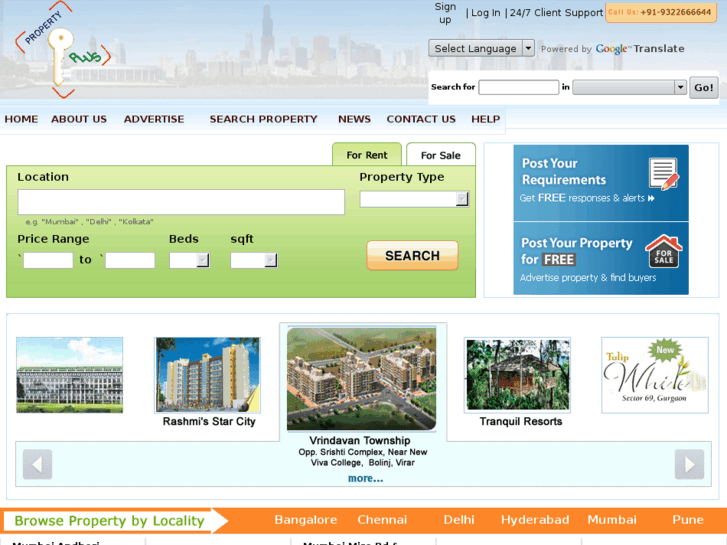Screen dimensions: 727x545
Task: Open the CONTACT US menu item
Action: click(x=421, y=119)
